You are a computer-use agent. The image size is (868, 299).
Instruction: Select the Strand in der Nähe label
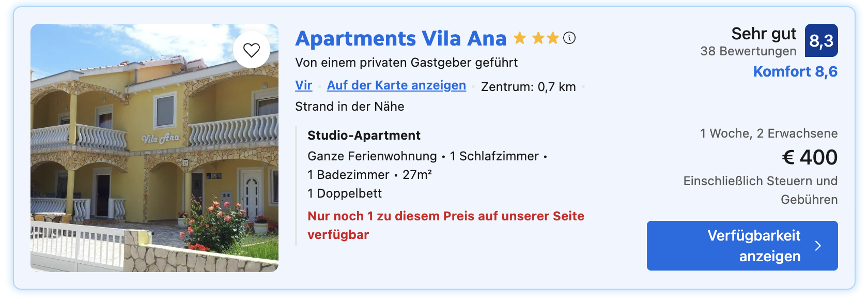[x=350, y=107]
